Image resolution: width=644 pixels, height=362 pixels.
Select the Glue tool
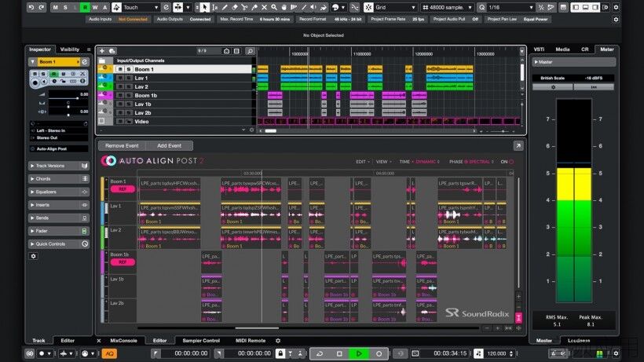(254, 7)
